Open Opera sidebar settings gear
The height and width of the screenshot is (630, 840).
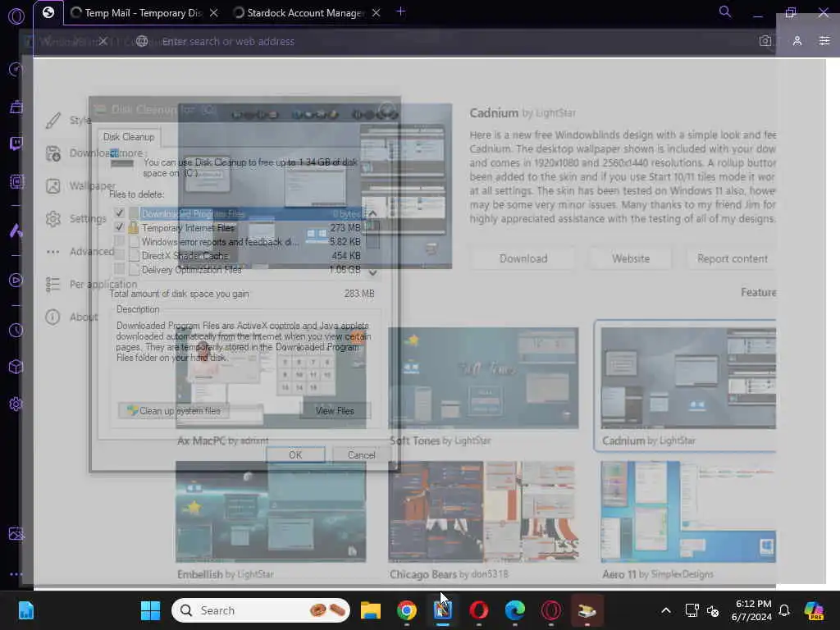click(16, 404)
